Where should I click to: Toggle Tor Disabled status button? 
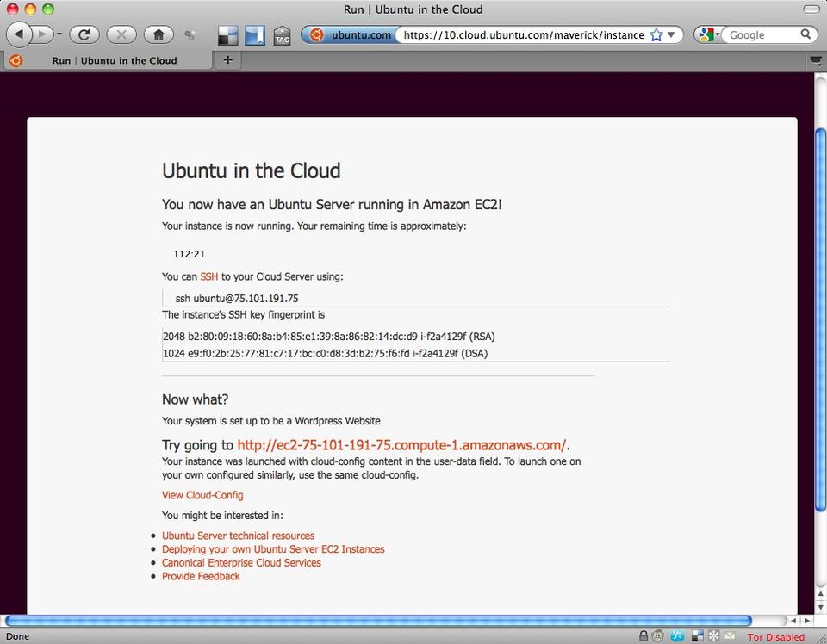pos(775,637)
